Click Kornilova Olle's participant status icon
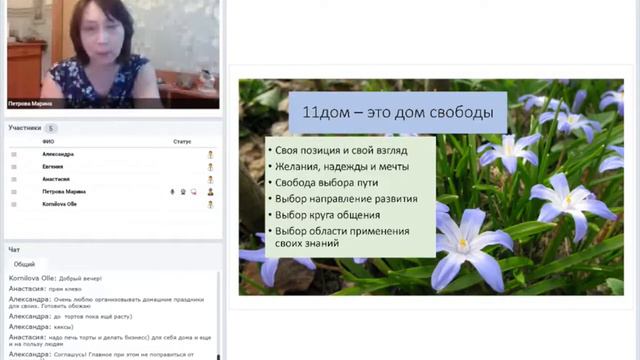The image size is (640, 360). click(x=211, y=204)
